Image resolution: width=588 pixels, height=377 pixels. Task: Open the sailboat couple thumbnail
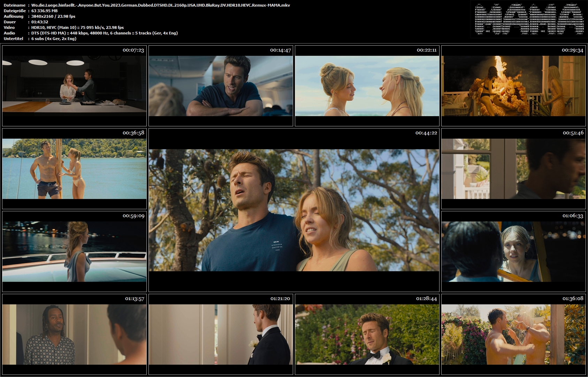pyautogui.click(x=74, y=169)
